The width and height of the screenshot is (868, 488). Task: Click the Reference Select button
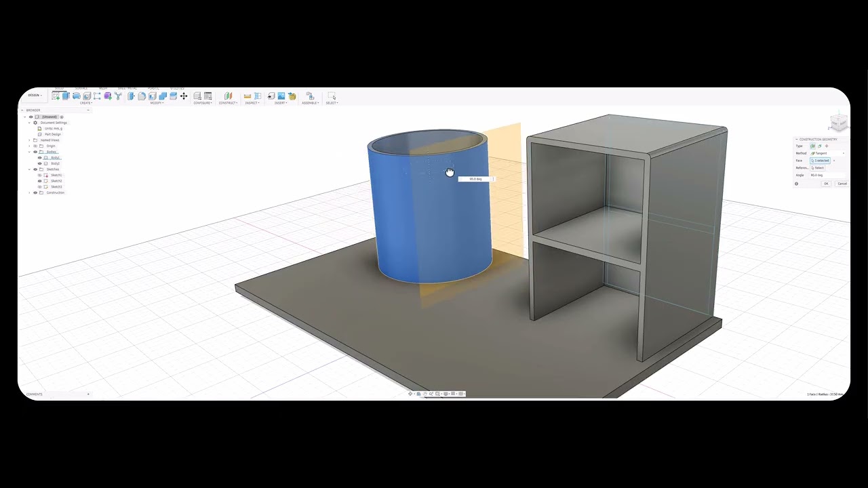pos(817,167)
